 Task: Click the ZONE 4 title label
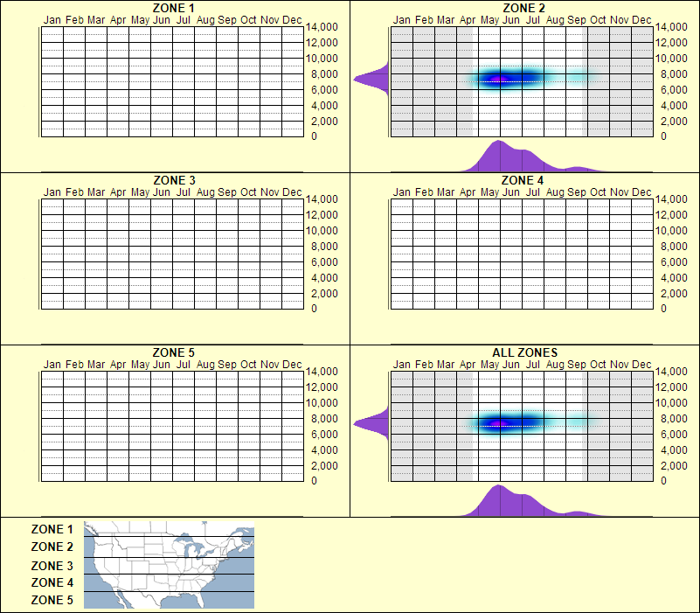tap(523, 179)
